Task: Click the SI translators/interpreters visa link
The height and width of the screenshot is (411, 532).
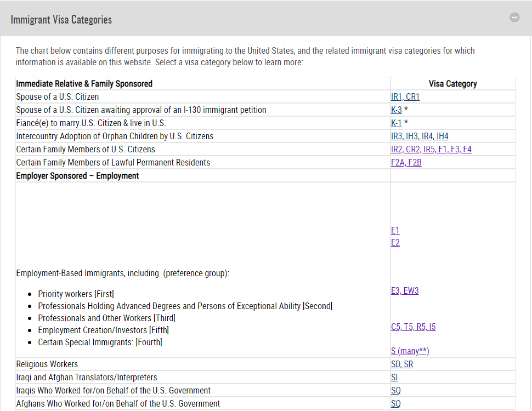Action: coord(394,378)
